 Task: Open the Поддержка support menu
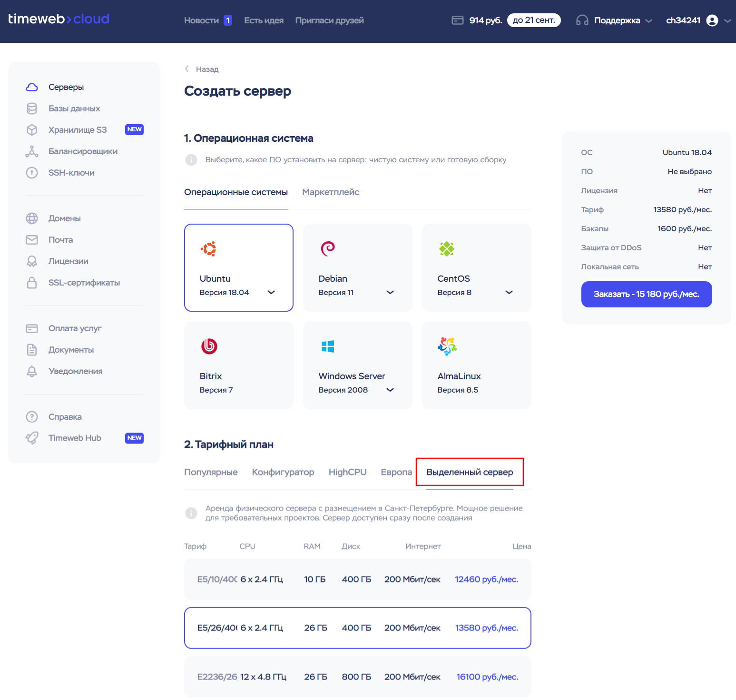point(617,20)
